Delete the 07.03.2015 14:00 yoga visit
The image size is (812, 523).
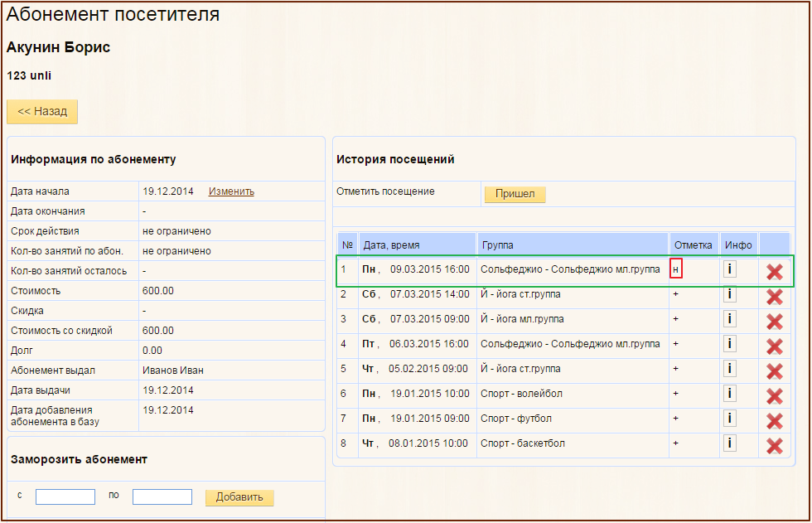[x=774, y=296]
